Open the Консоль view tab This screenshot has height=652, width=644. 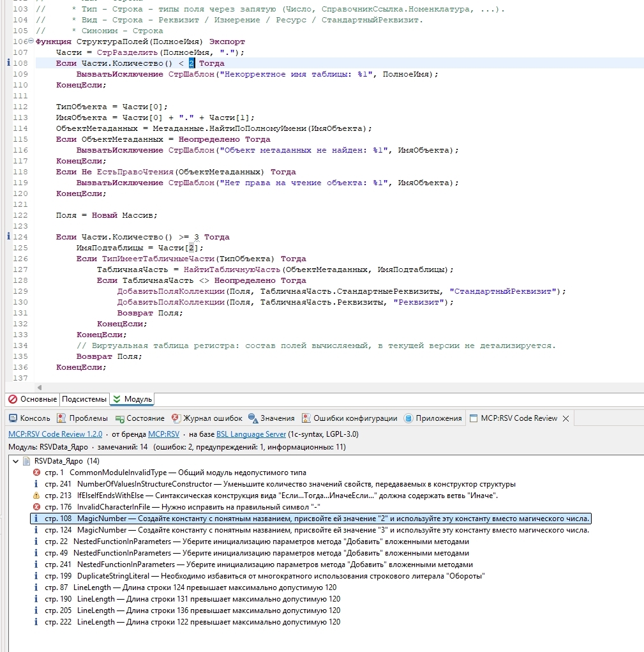click(30, 418)
